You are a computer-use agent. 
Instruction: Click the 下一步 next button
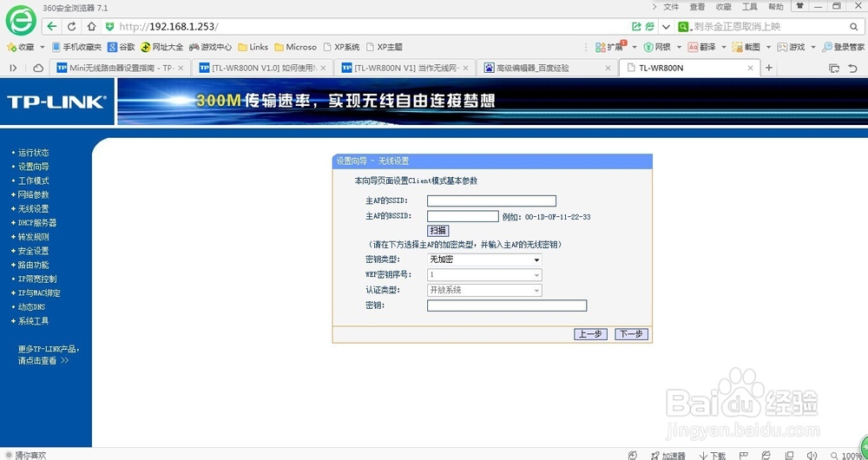pyautogui.click(x=631, y=334)
